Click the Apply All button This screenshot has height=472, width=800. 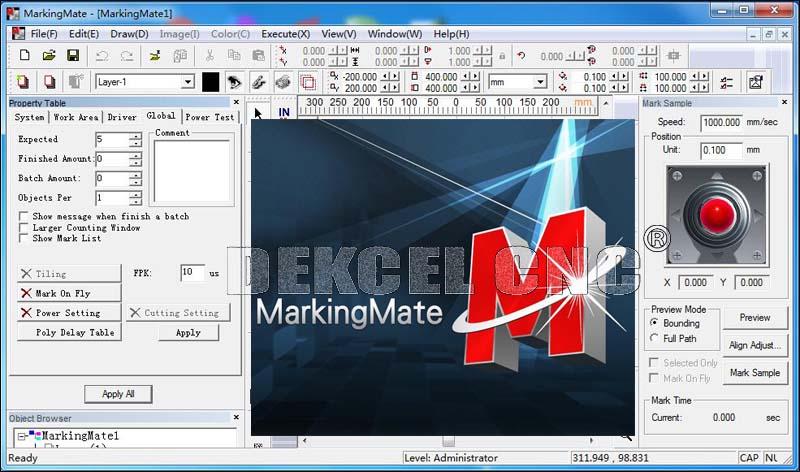pyautogui.click(x=118, y=394)
